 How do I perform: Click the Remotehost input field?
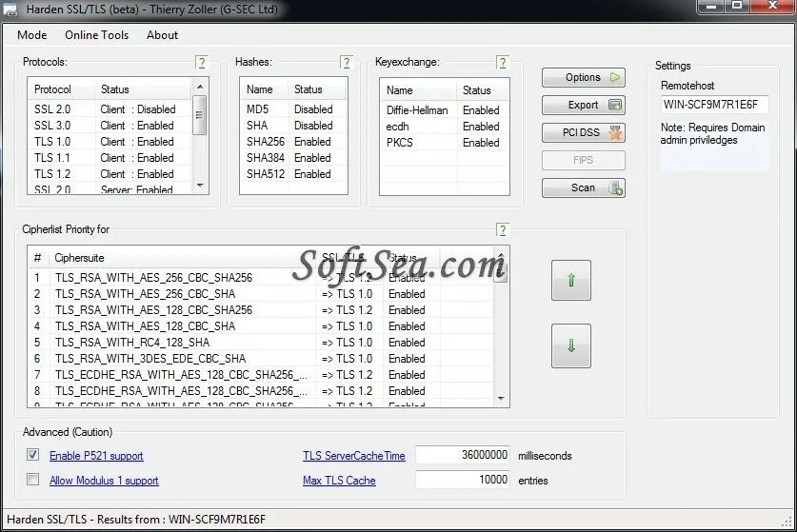(715, 105)
